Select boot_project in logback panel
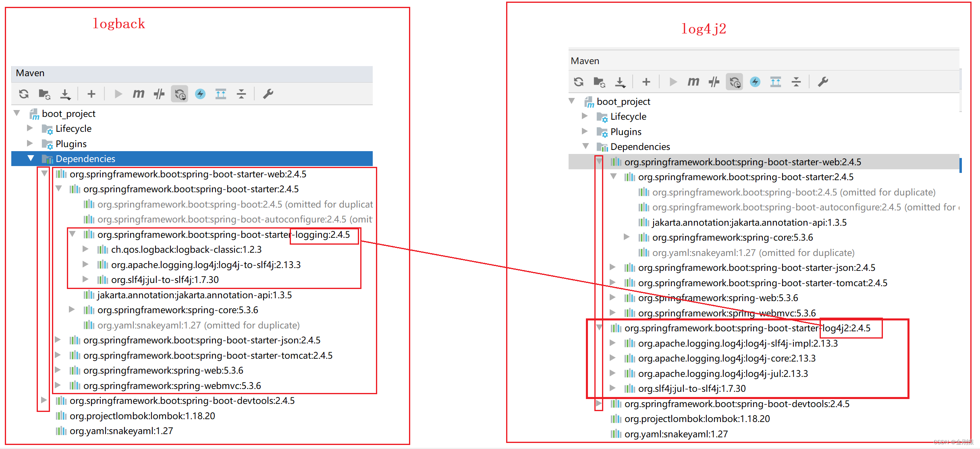Viewport: 980px width, 449px height. (x=69, y=114)
